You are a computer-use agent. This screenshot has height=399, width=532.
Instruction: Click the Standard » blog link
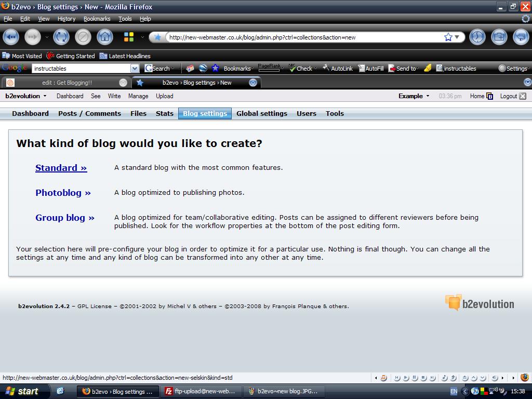point(61,168)
